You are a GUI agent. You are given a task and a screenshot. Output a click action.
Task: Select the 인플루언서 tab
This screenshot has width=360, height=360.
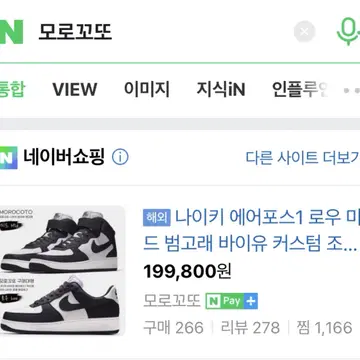tap(300, 89)
